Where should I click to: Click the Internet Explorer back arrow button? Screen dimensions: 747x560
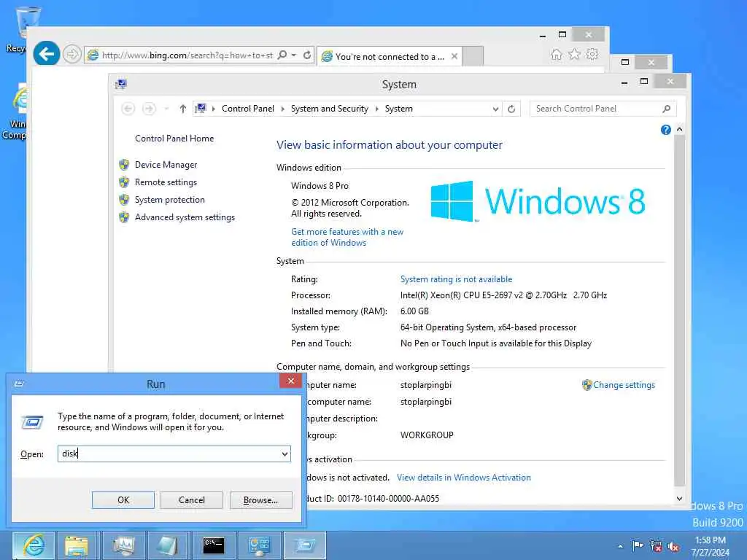coord(46,54)
